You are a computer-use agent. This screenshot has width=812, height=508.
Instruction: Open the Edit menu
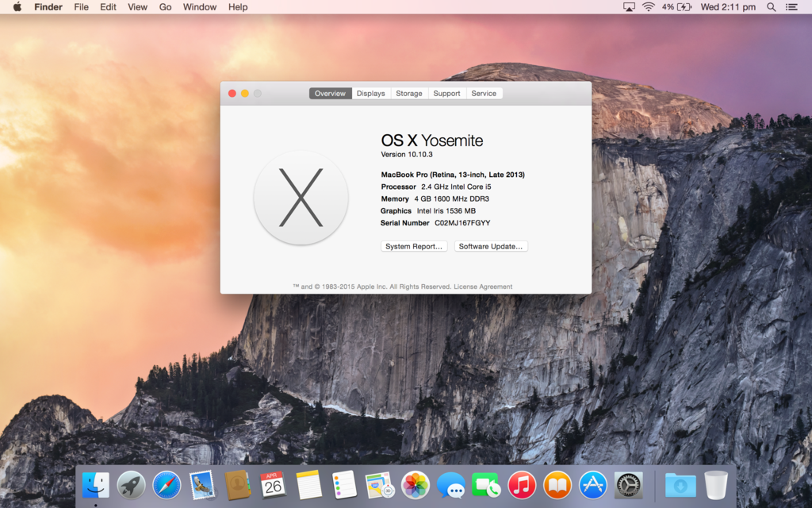click(108, 6)
